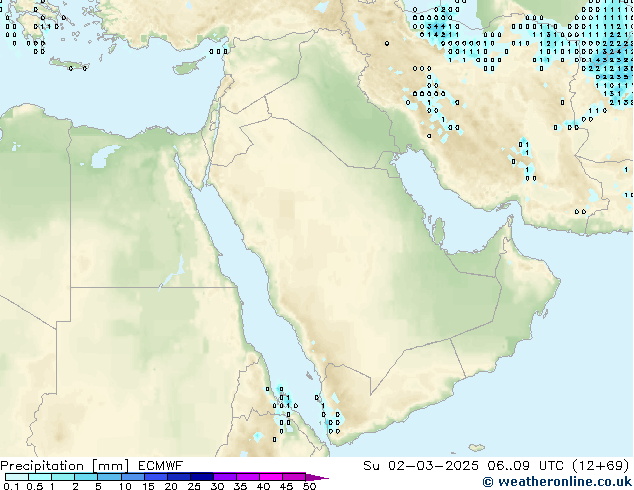Click the 'Su 02-03-2025' date text
This screenshot has width=634, height=490.
click(x=421, y=466)
